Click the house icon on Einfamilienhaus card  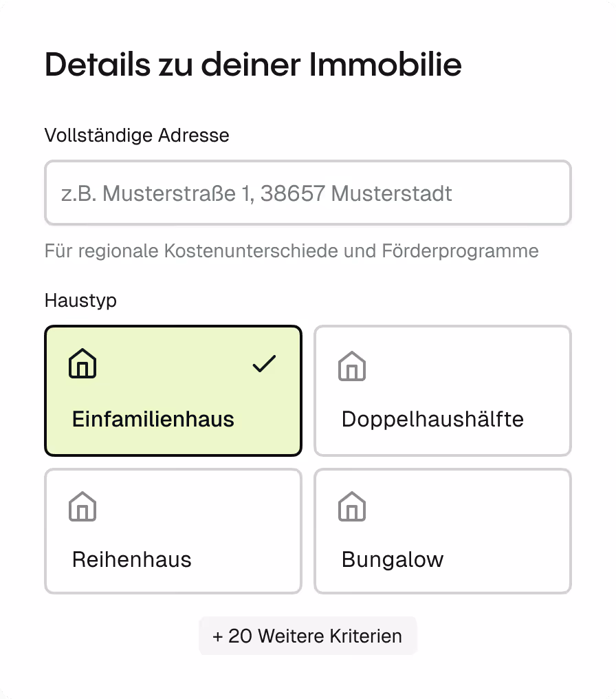81,363
